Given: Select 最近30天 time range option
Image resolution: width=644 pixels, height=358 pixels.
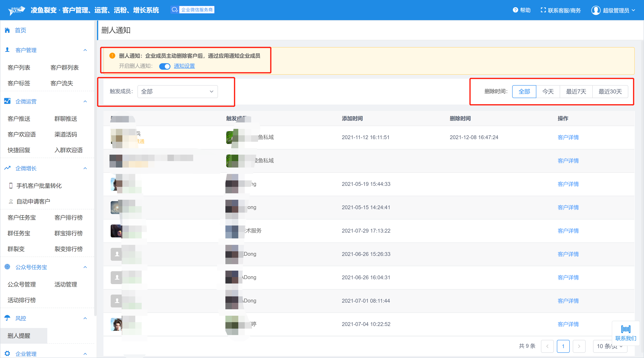Looking at the screenshot, I should (x=610, y=92).
